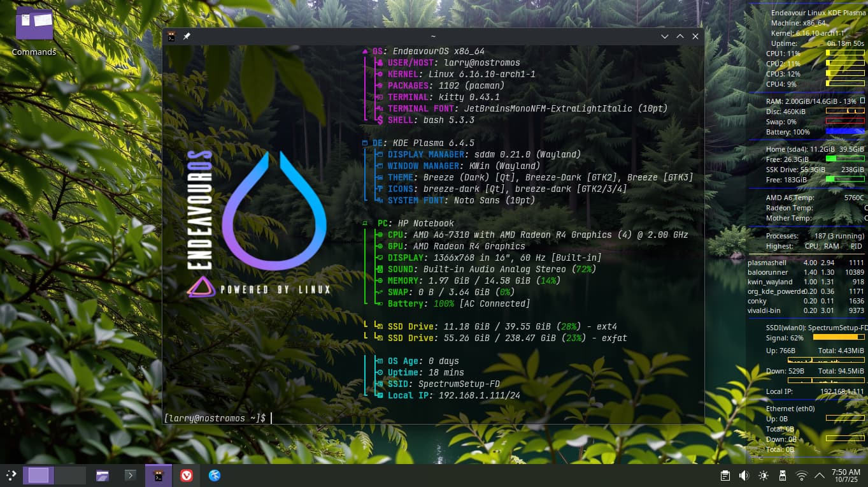Open the clipboard tray icon
This screenshot has height=487, width=868.
725,476
